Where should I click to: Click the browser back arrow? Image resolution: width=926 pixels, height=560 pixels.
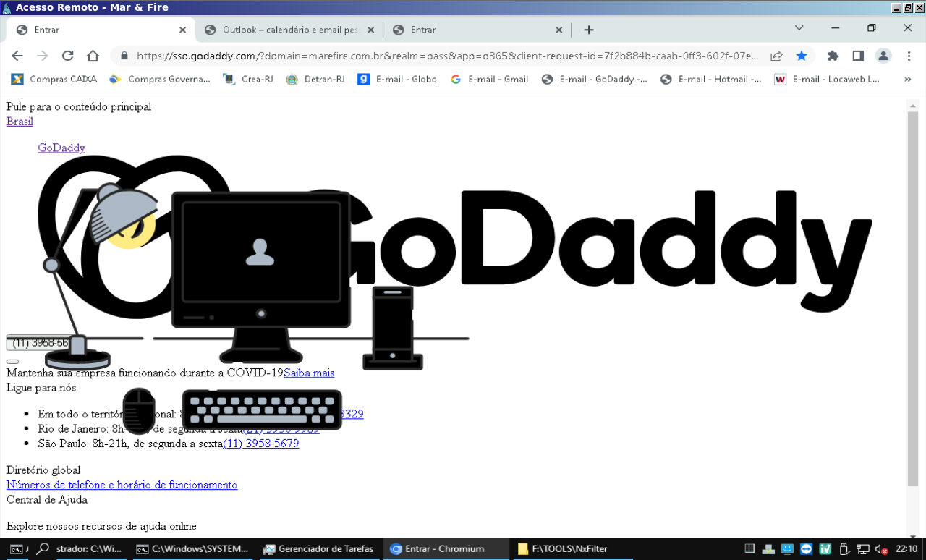pos(17,56)
